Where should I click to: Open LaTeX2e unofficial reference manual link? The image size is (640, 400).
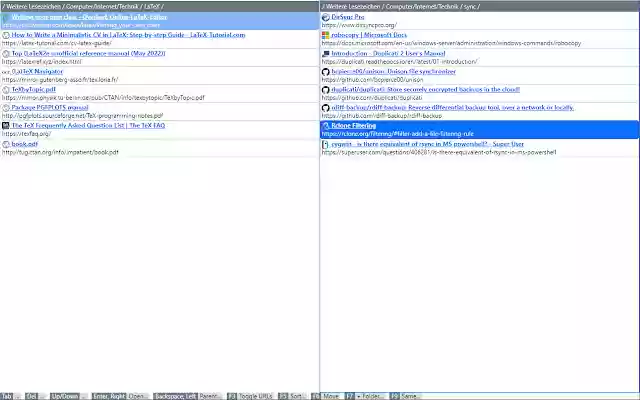point(88,53)
